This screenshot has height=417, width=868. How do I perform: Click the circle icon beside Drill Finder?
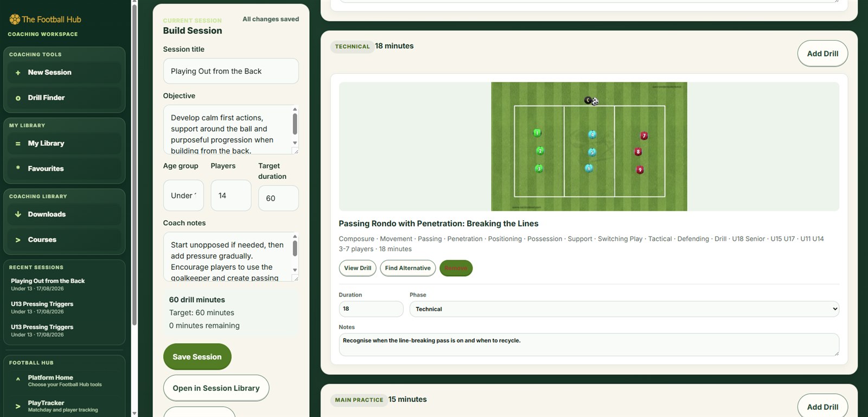click(18, 98)
